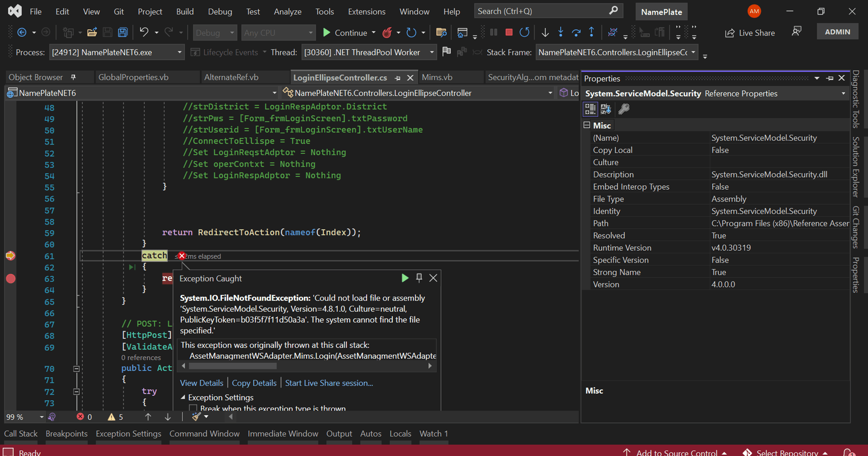Click the Step Out icon
This screenshot has width=868, height=456.
592,32
